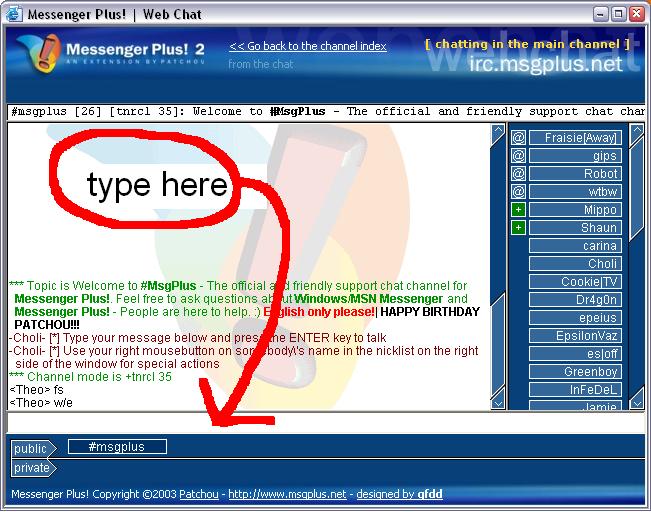Click the @ icon next to Robot
The image size is (651, 512).
518,174
